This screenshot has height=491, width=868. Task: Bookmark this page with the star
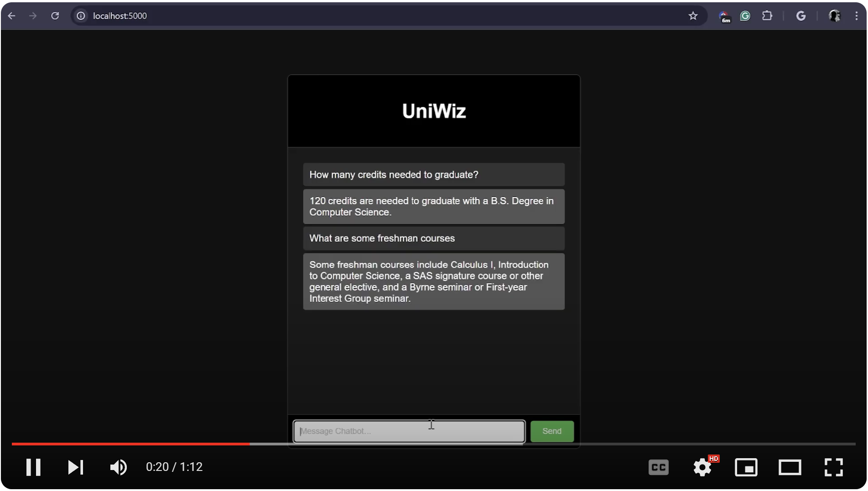(693, 16)
